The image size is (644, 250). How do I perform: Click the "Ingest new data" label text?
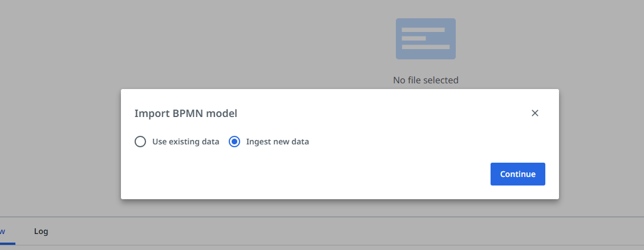click(277, 142)
